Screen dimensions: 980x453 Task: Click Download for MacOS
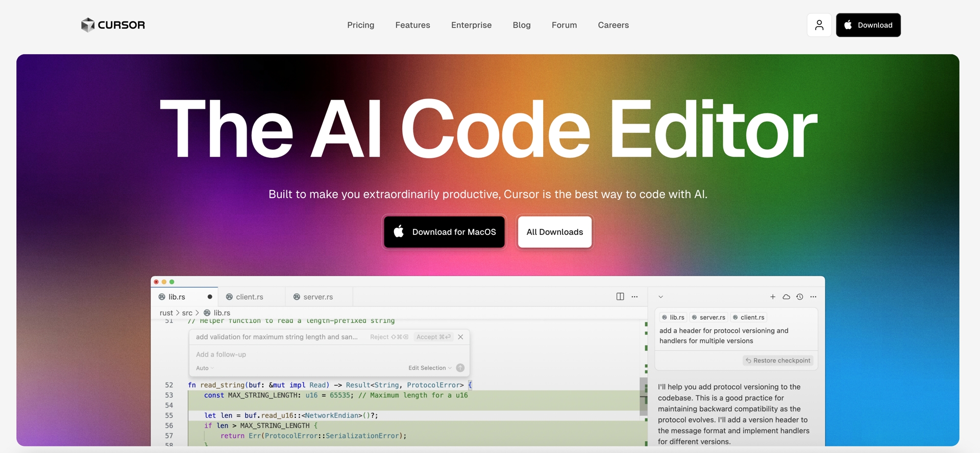(444, 232)
